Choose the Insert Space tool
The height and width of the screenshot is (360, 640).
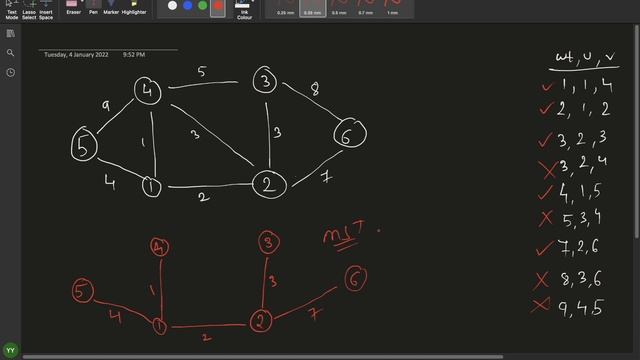pos(46,10)
